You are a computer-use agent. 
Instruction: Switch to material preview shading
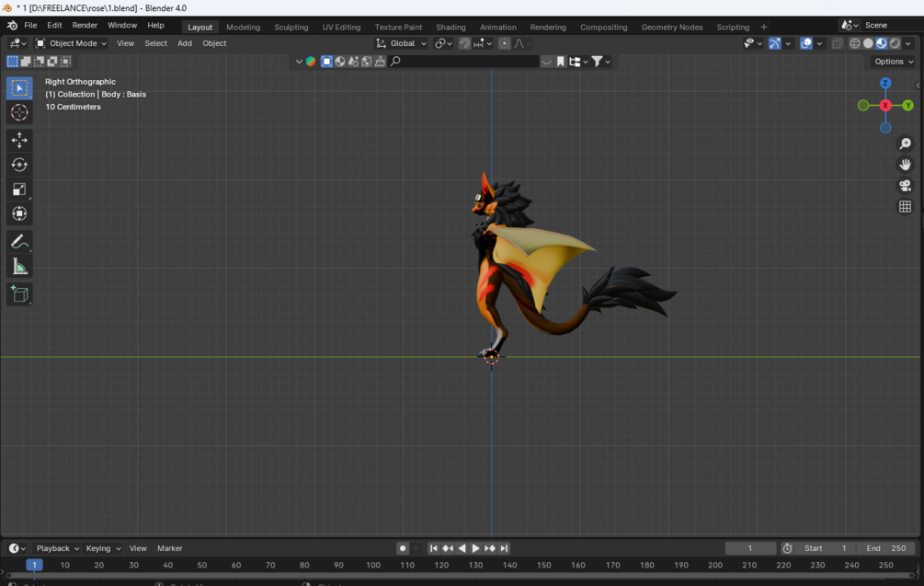[882, 43]
